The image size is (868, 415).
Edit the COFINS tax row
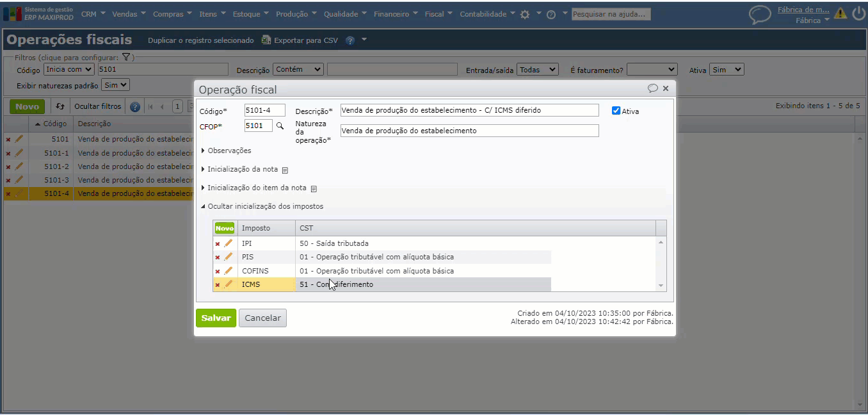pos(228,271)
